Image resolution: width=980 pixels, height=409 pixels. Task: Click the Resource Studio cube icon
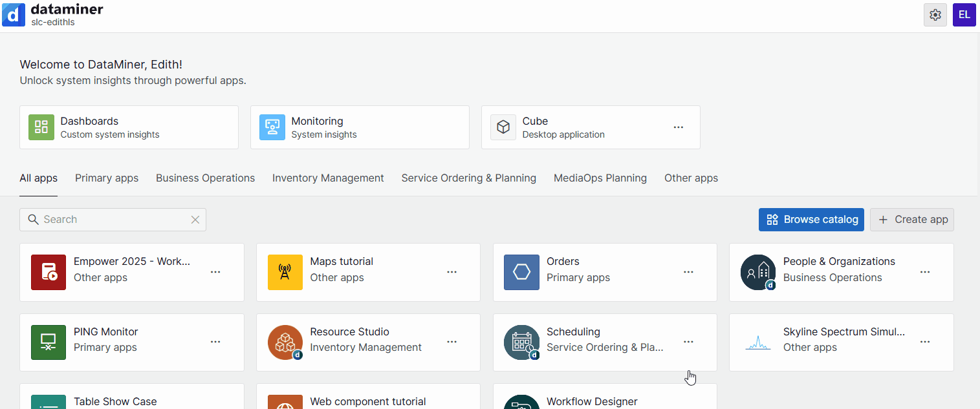[285, 342]
